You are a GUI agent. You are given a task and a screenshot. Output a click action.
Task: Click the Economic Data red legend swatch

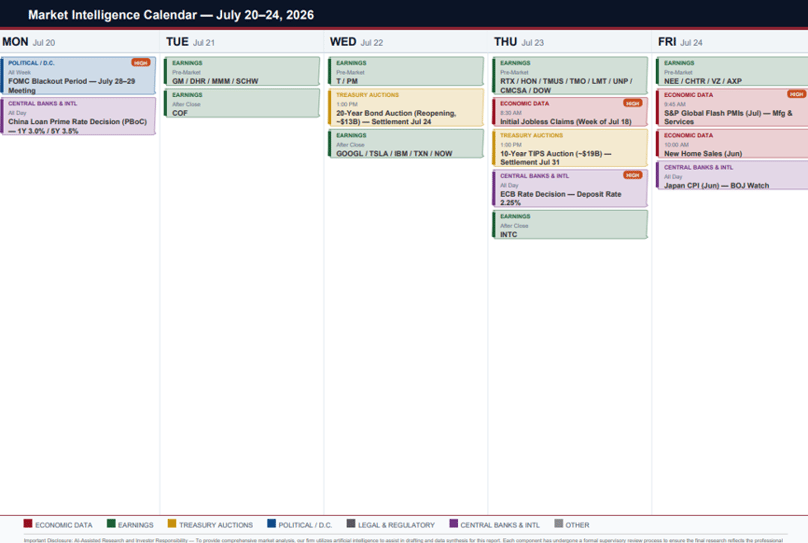click(x=28, y=523)
